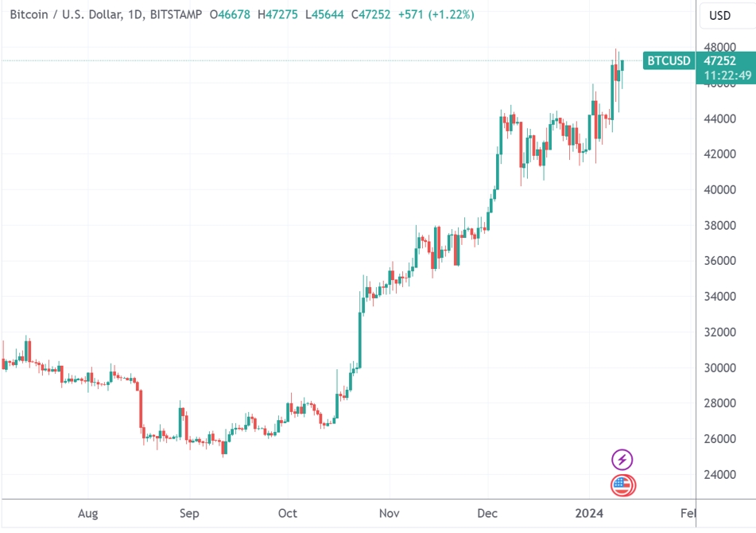
Task: Click the purple lightning bolt icon
Action: coord(622,459)
